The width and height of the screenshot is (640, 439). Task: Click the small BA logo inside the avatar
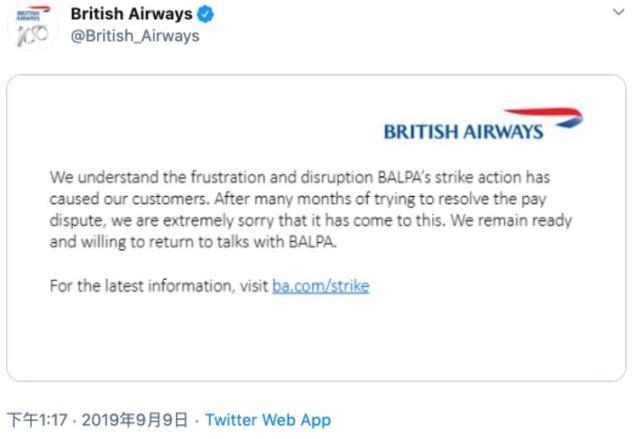coord(34,14)
